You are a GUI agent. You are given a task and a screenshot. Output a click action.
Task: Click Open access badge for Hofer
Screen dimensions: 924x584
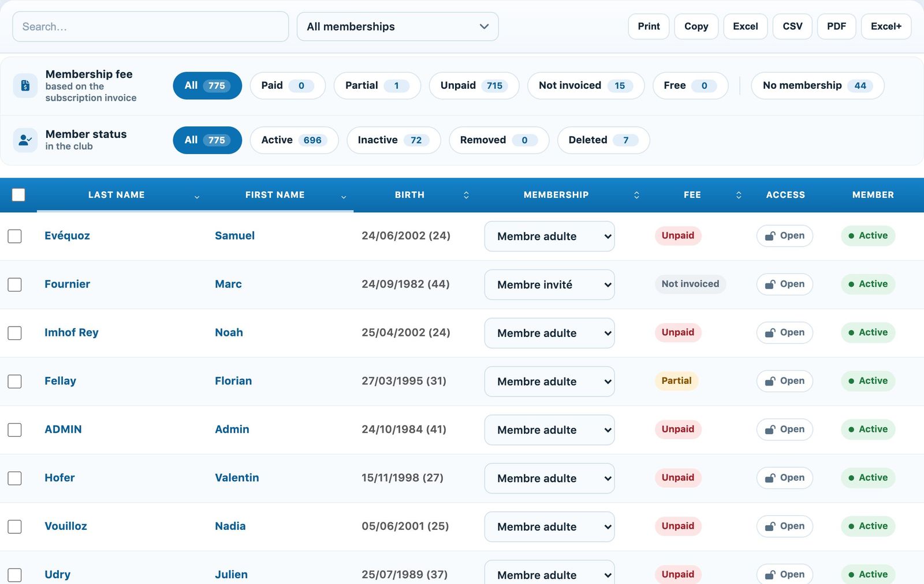click(x=785, y=478)
